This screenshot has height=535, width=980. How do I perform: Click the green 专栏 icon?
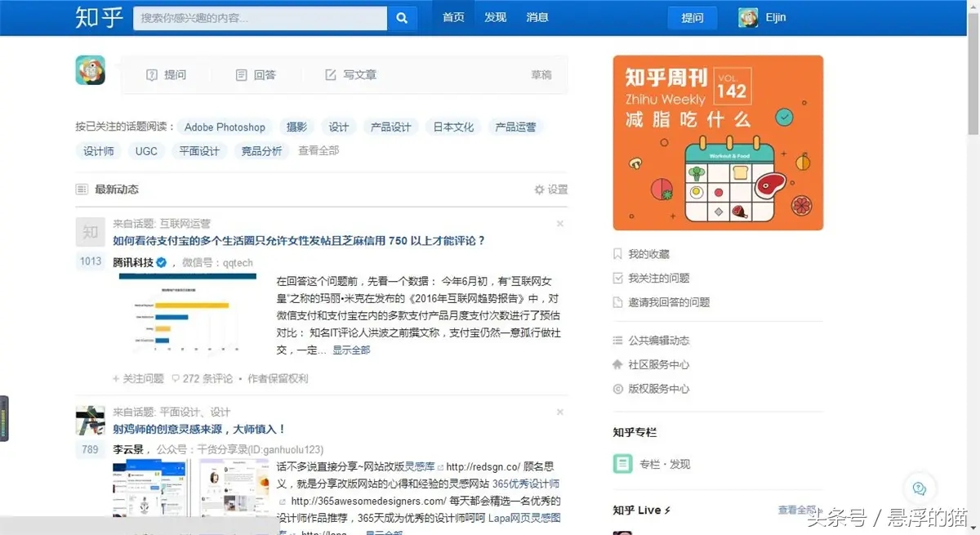pyautogui.click(x=623, y=464)
